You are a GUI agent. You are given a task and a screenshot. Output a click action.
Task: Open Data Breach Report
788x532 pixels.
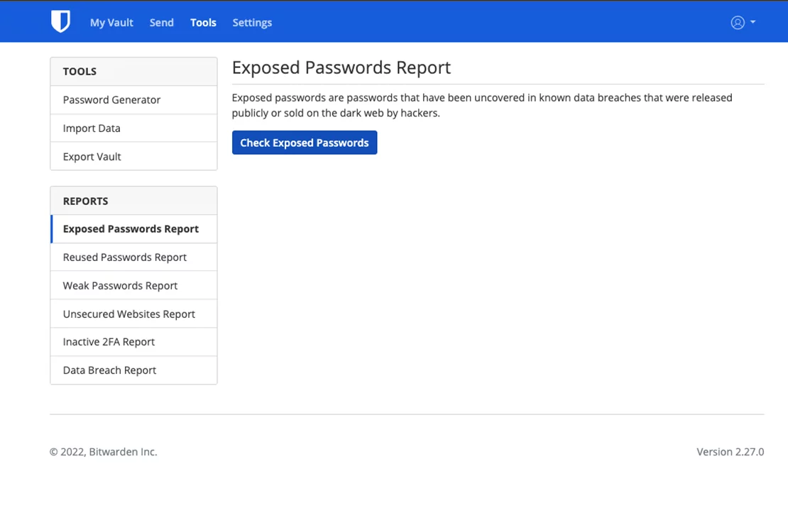(133, 370)
